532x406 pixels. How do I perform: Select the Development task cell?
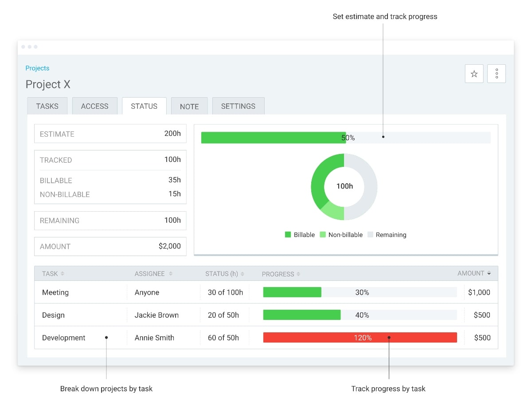(81, 337)
